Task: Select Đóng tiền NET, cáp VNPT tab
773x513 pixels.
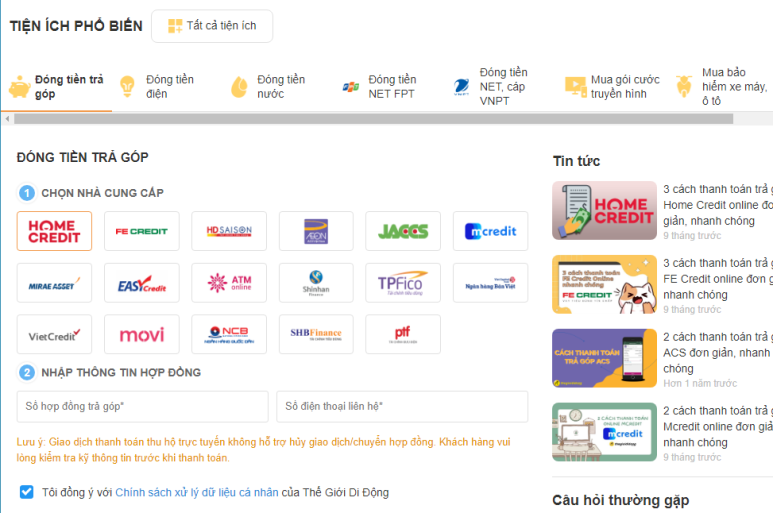Action: click(x=491, y=87)
